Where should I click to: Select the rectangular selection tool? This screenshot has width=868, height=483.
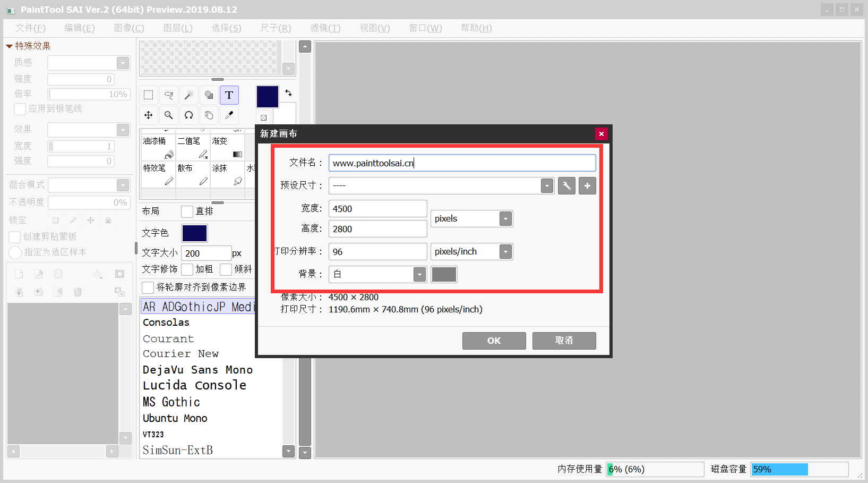tap(148, 95)
